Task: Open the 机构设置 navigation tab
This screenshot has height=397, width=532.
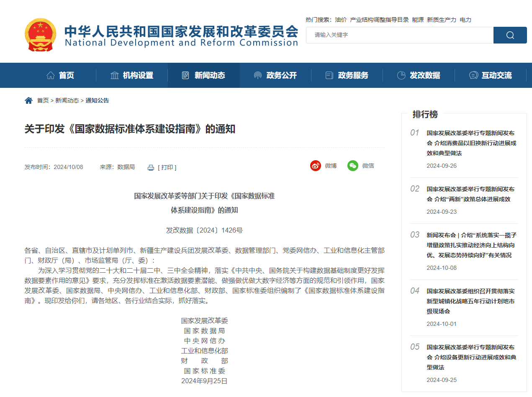Action: pyautogui.click(x=132, y=75)
